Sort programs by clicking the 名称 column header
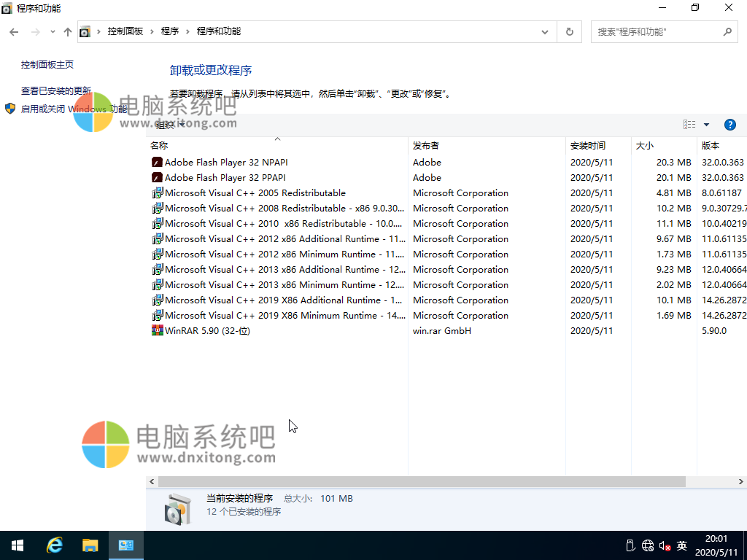Image resolution: width=747 pixels, height=560 pixels. [x=160, y=145]
